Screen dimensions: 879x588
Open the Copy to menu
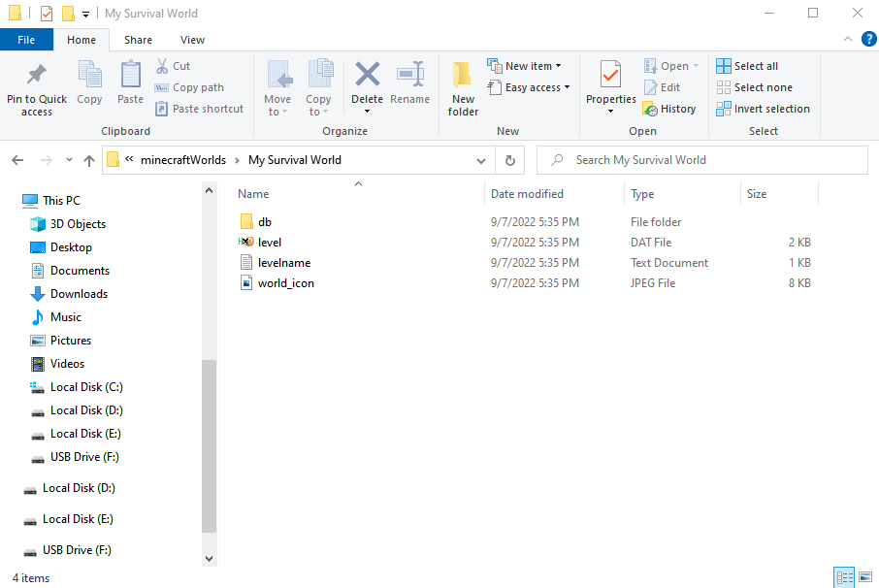point(319,88)
